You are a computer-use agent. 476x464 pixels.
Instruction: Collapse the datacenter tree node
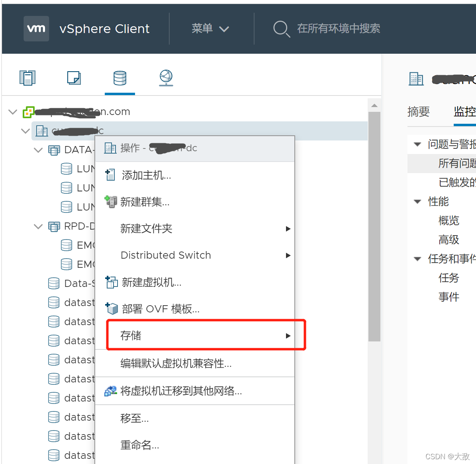[x=25, y=131]
